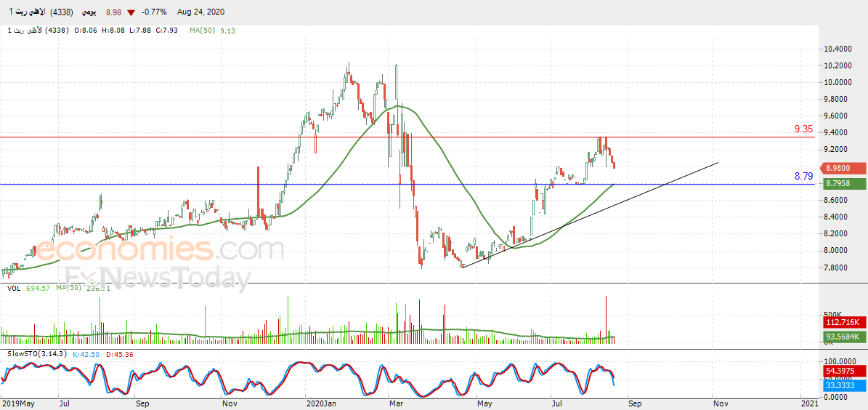Click the 9.35 red resistance label

pos(803,129)
